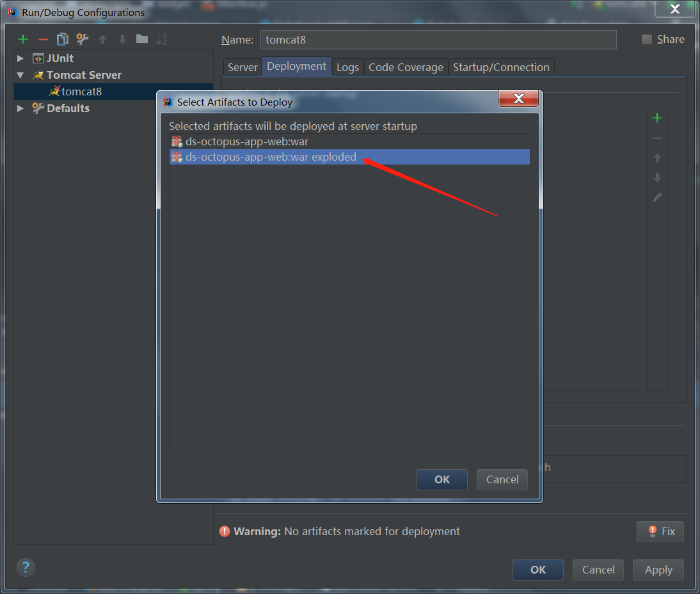
Task: Click the JUnit icon in tree
Action: coord(38,58)
